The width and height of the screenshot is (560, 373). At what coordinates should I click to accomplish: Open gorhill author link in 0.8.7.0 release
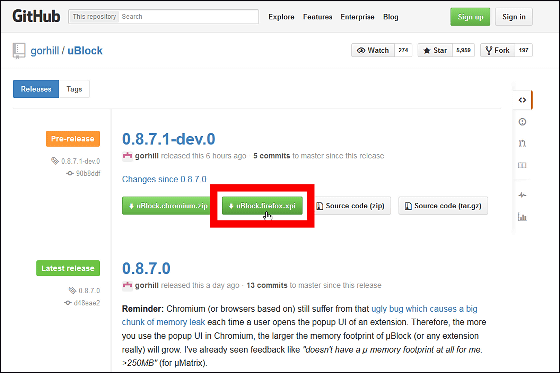147,285
